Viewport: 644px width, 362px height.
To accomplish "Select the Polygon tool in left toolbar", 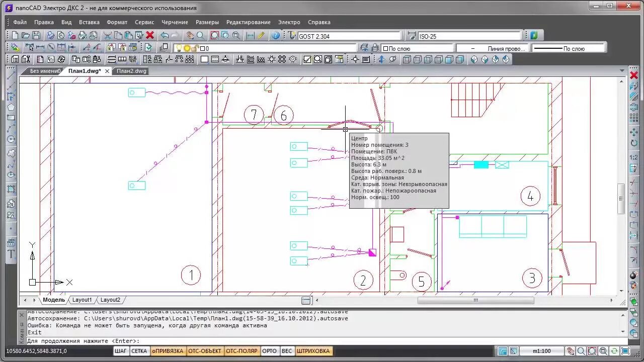I will click(11, 107).
